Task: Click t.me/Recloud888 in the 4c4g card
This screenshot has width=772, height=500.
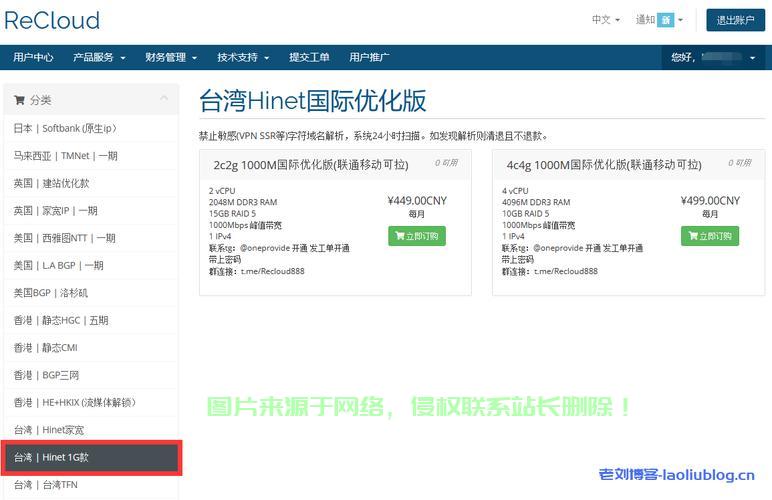Action: 566,271
